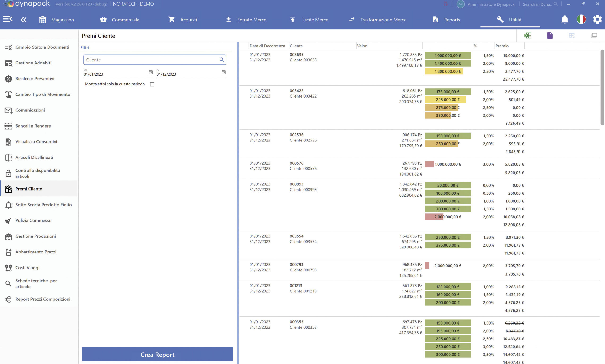Click the purple document icon
This screenshot has width=605, height=364.
(550, 36)
